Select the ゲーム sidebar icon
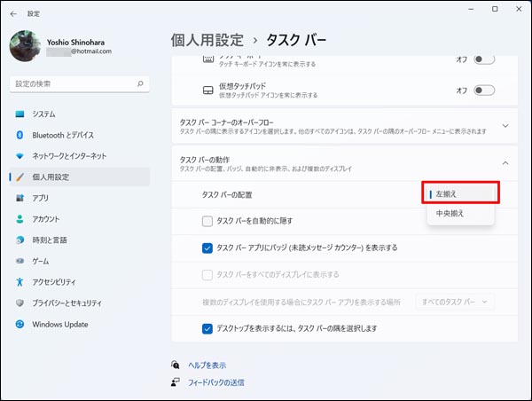The image size is (532, 401). 20,262
